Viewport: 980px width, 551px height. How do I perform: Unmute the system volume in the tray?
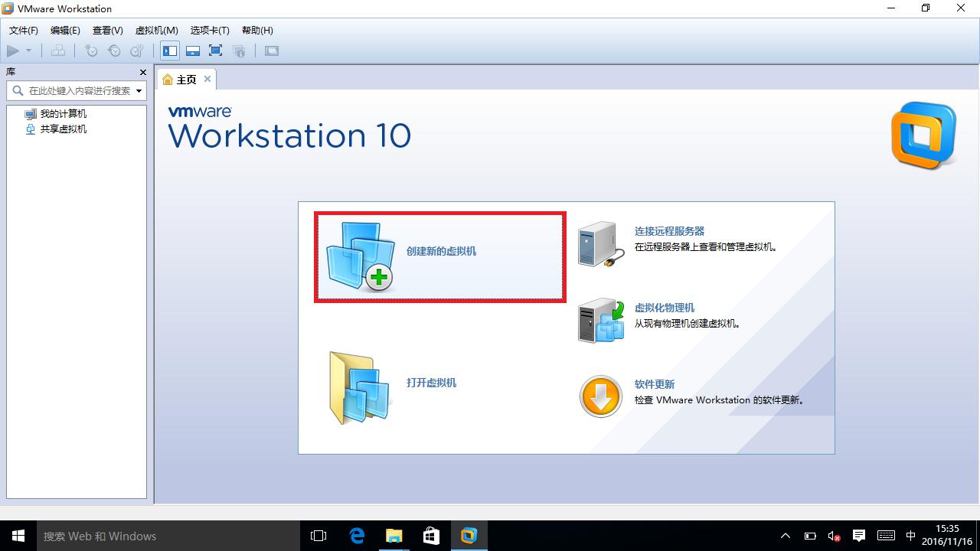[834, 536]
